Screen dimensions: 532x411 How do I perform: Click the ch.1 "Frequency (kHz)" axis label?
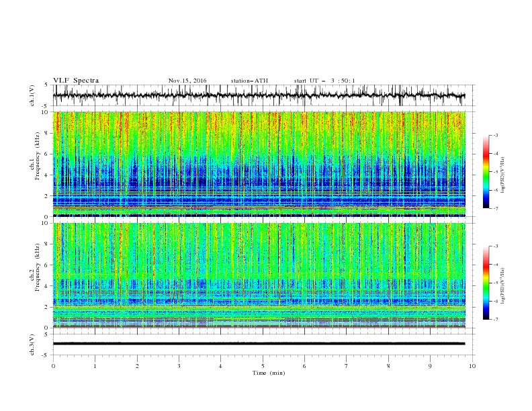(38, 156)
